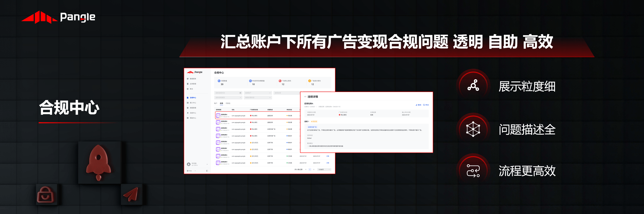Click the paper plane icon tile

click(131, 195)
